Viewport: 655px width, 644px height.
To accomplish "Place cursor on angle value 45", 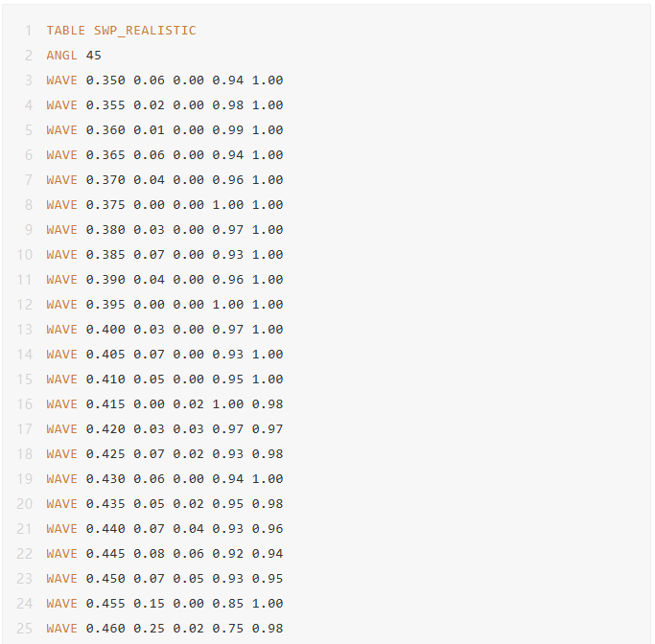I will [94, 56].
